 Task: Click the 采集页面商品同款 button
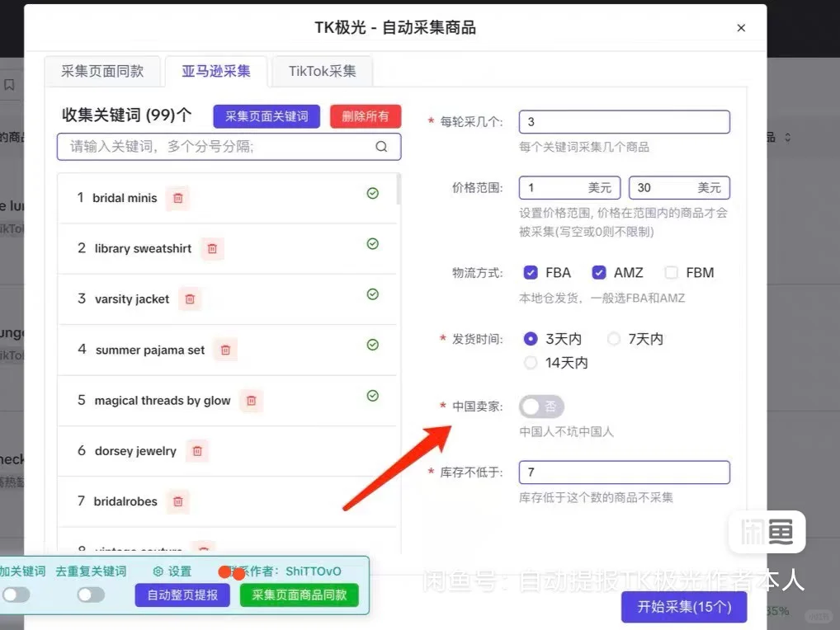(300, 595)
